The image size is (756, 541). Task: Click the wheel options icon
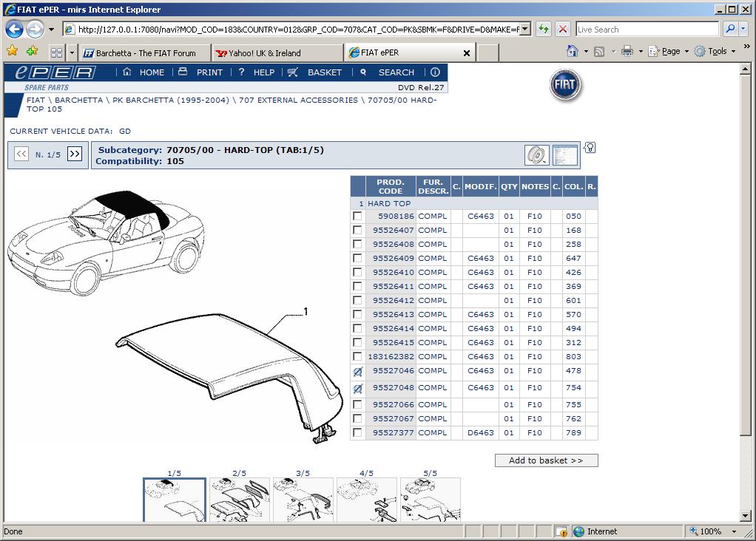(536, 155)
